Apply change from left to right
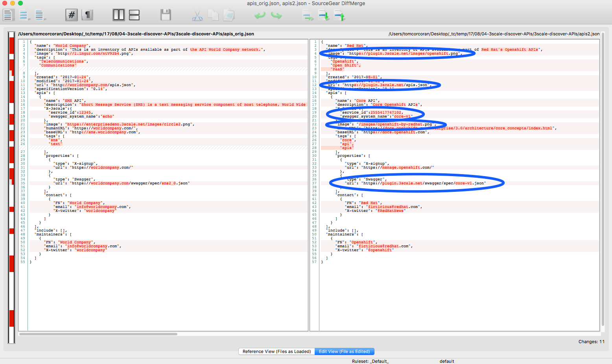This screenshot has width=612, height=364. (x=308, y=16)
